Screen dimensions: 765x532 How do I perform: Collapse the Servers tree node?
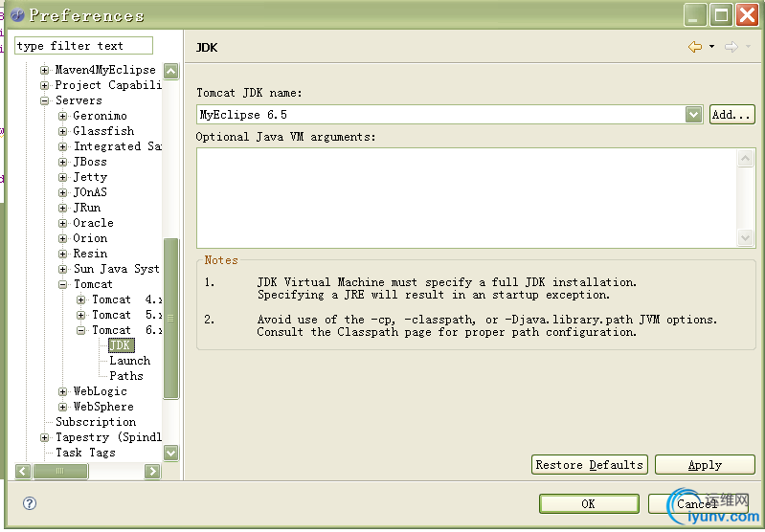44,100
